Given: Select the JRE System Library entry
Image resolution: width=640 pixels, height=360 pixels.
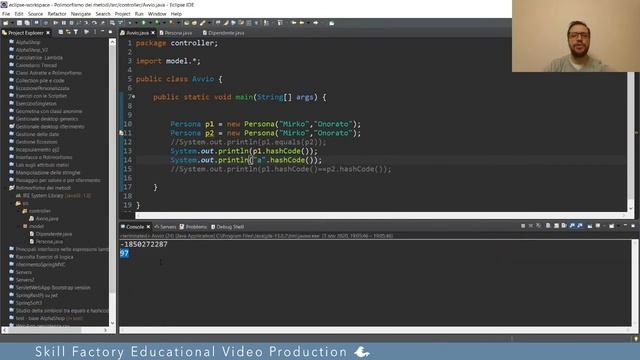Looking at the screenshot, I should tap(53, 196).
